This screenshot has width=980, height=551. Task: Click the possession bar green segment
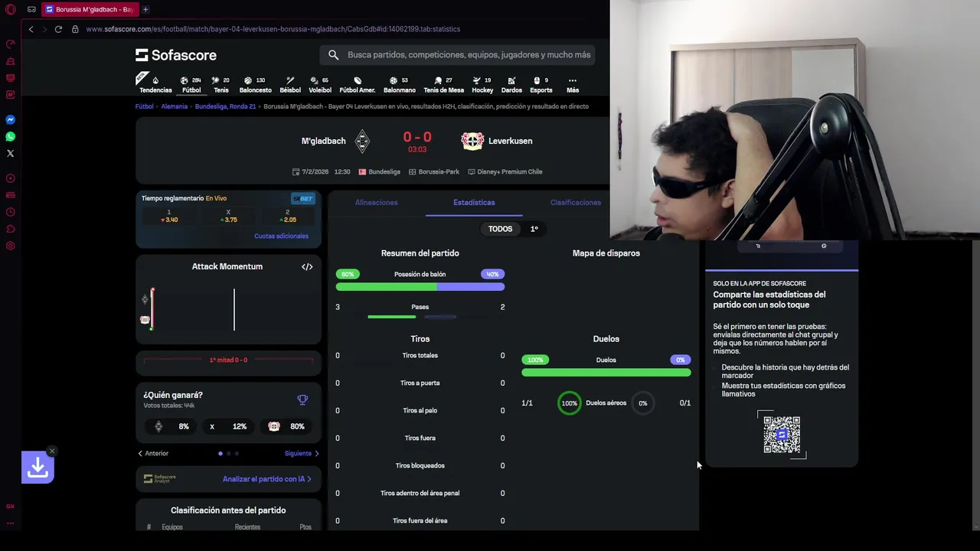pyautogui.click(x=386, y=287)
